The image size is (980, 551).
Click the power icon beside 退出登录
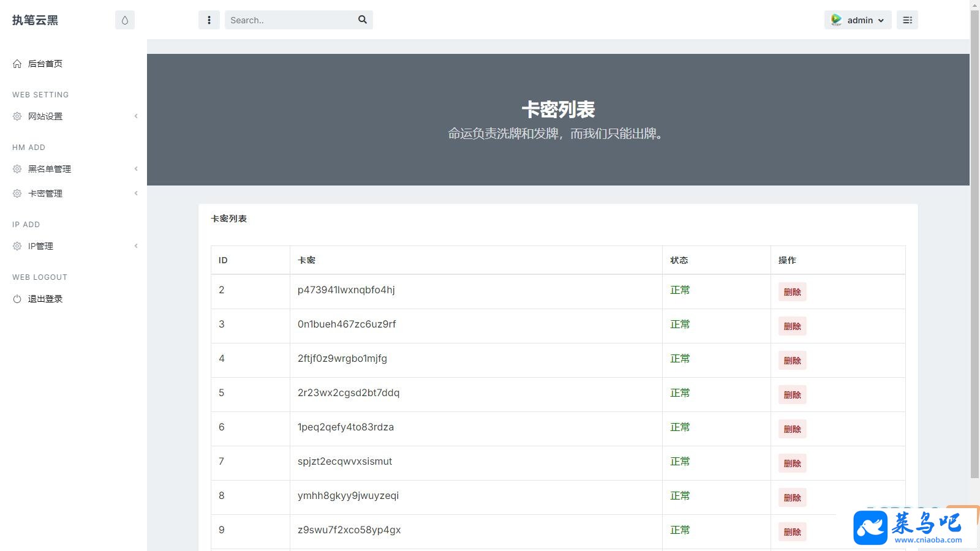17,299
